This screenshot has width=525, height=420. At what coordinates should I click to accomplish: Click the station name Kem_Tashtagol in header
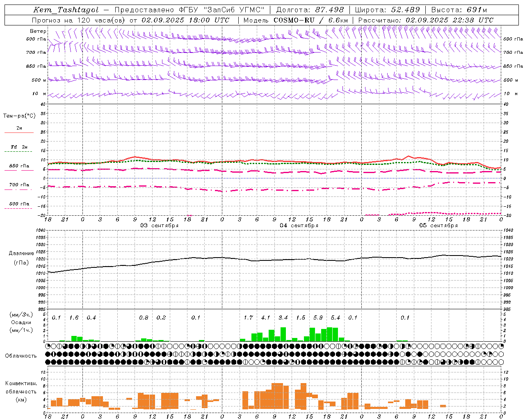pos(66,10)
